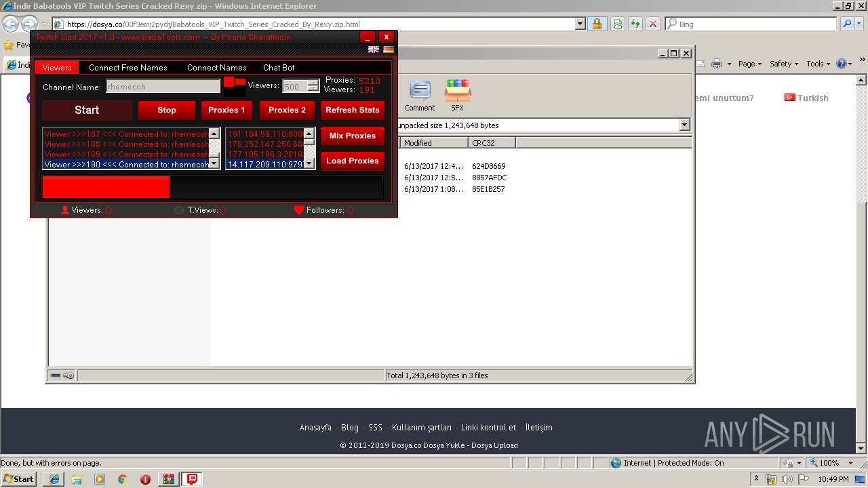Click the IE compatibility view icon

click(x=618, y=24)
